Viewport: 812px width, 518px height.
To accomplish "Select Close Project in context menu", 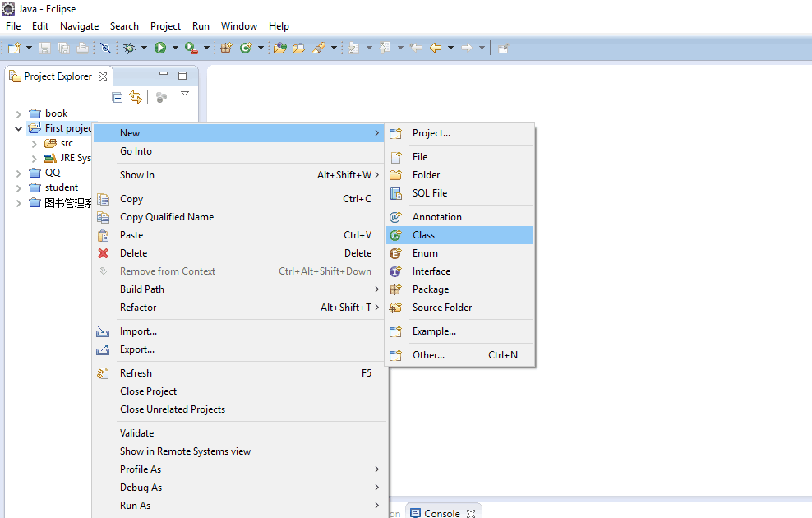I will pyautogui.click(x=238, y=391).
